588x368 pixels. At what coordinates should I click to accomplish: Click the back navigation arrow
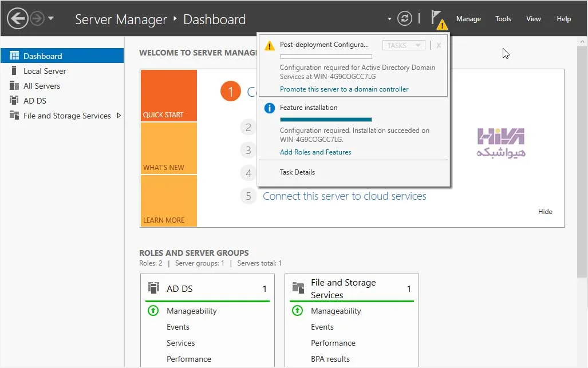point(18,18)
